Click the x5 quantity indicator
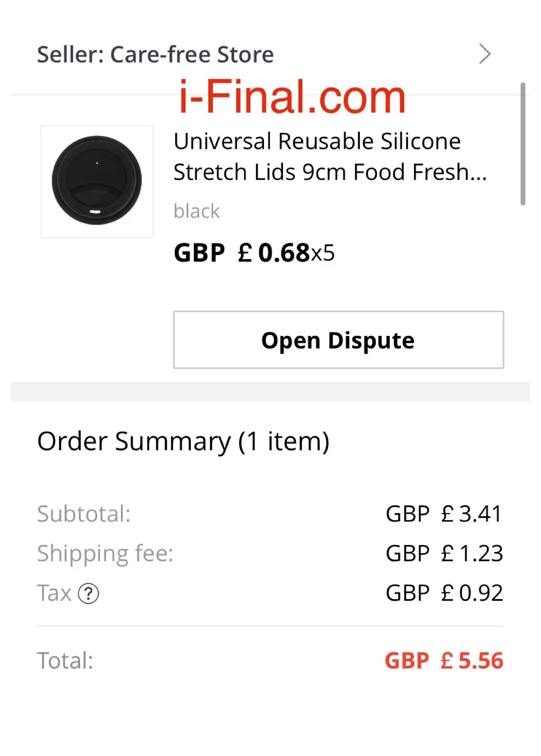 [323, 253]
